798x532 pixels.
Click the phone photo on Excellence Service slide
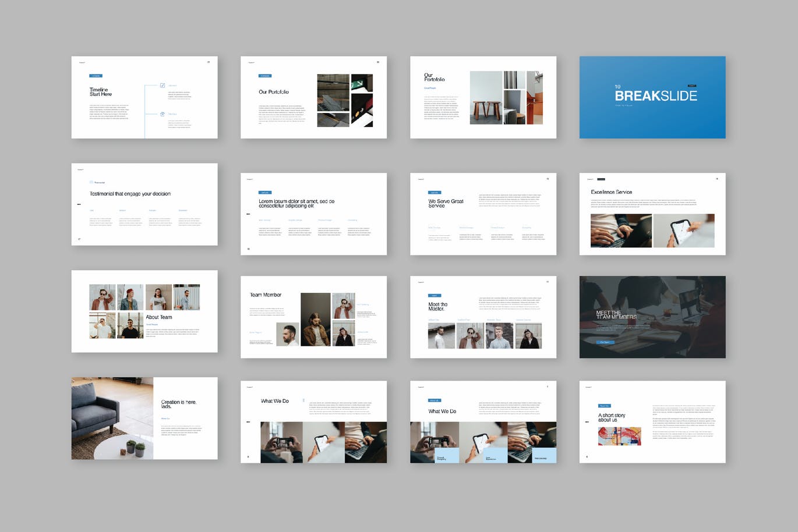pyautogui.click(x=684, y=231)
